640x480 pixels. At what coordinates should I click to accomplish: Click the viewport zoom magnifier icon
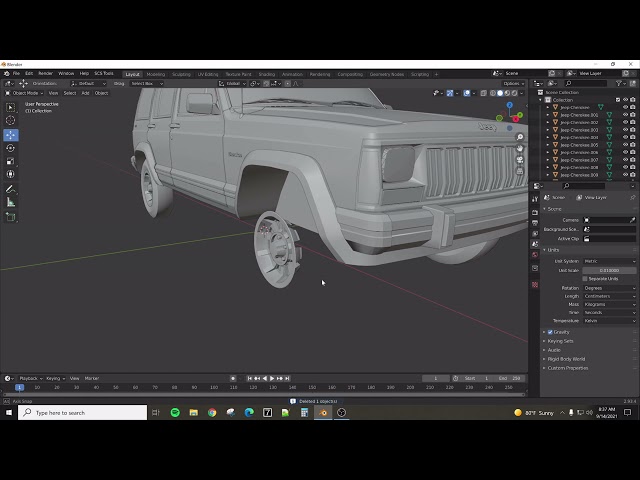[x=520, y=137]
